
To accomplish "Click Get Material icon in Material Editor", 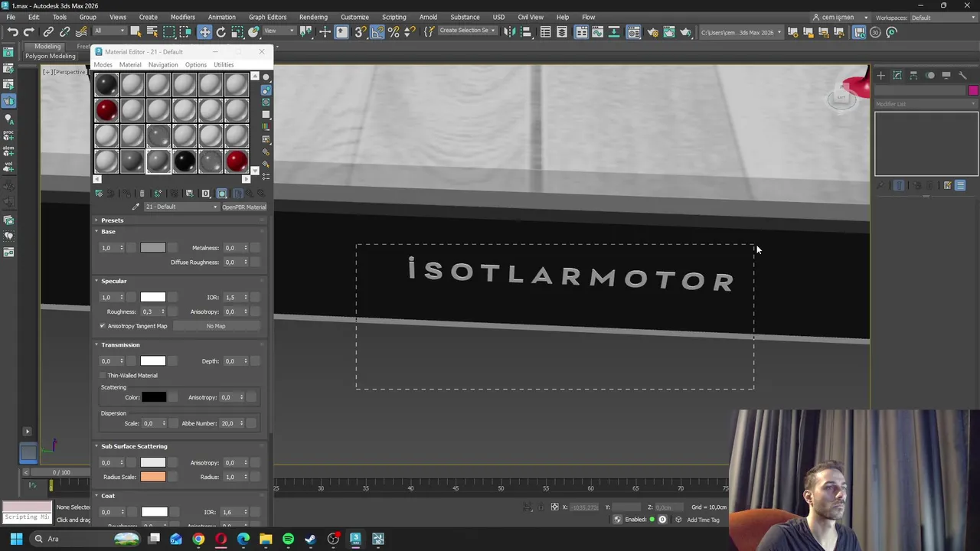I will [x=99, y=194].
